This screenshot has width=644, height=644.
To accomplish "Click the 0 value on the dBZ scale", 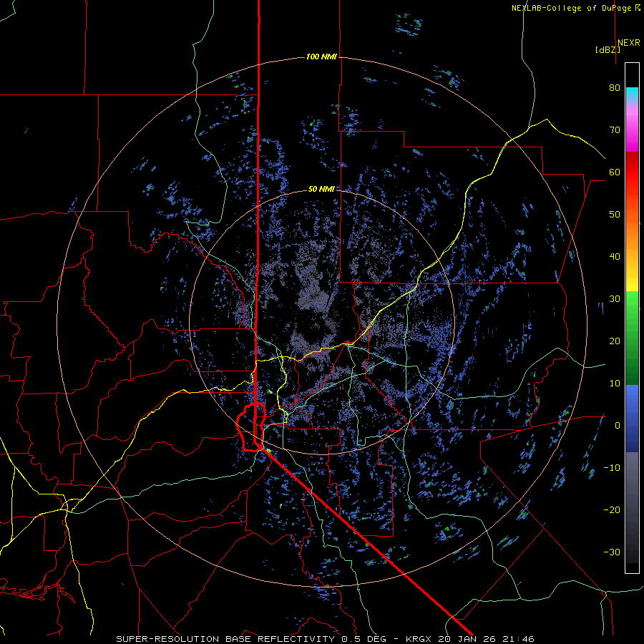I will [x=617, y=426].
